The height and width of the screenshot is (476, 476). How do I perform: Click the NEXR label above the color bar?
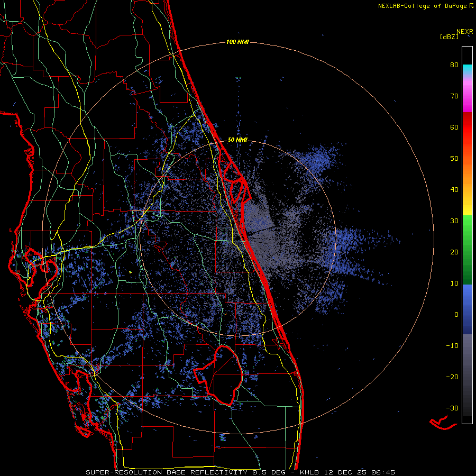[x=465, y=32]
